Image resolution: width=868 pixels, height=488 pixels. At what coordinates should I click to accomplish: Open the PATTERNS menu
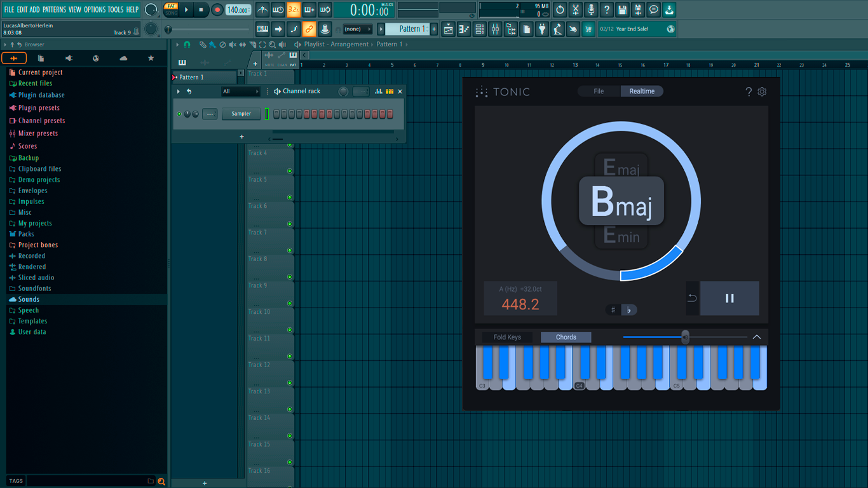[x=54, y=10]
